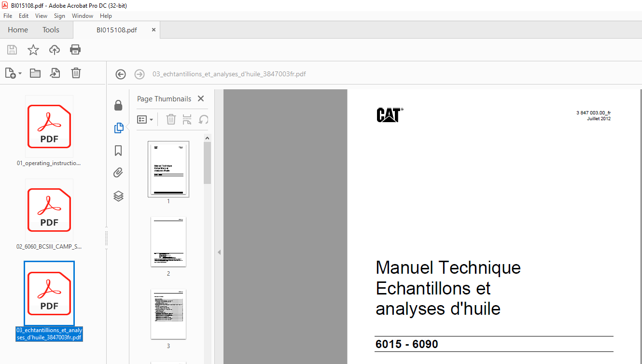The image size is (642, 364).
Task: Upload file to cloud icon
Action: coord(55,50)
